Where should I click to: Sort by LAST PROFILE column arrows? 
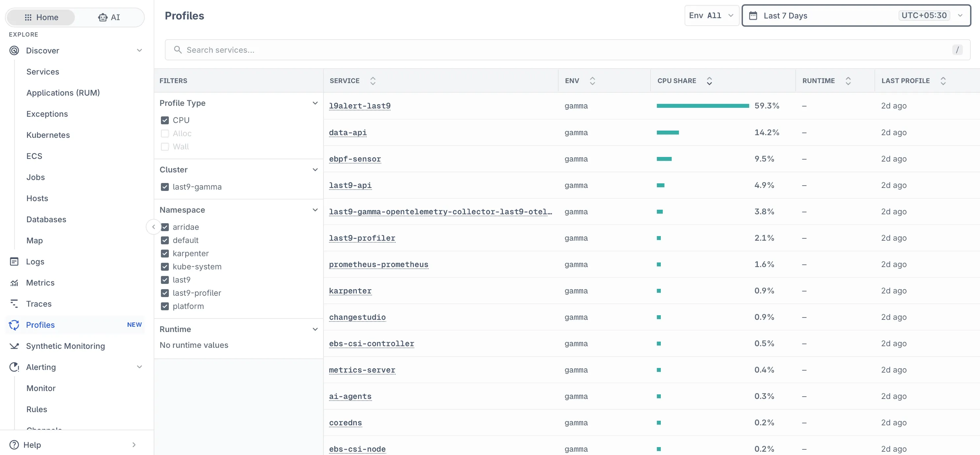click(x=943, y=81)
